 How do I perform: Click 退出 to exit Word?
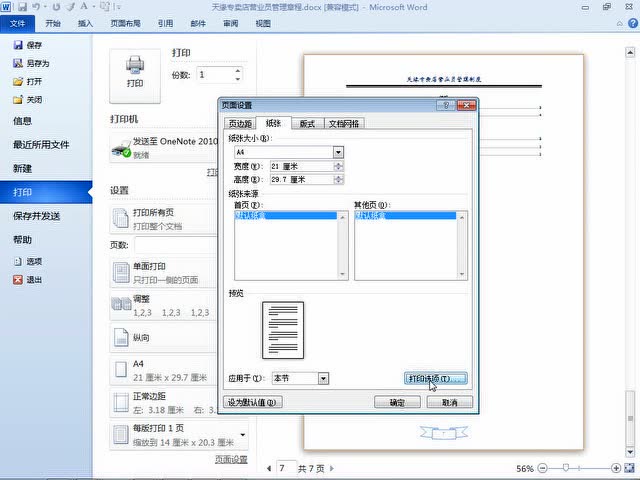point(28,280)
